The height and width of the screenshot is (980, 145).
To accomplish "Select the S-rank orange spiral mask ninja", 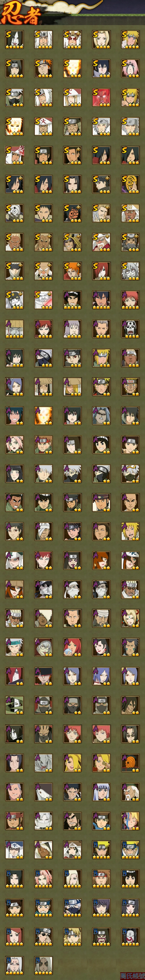I will point(130,184).
